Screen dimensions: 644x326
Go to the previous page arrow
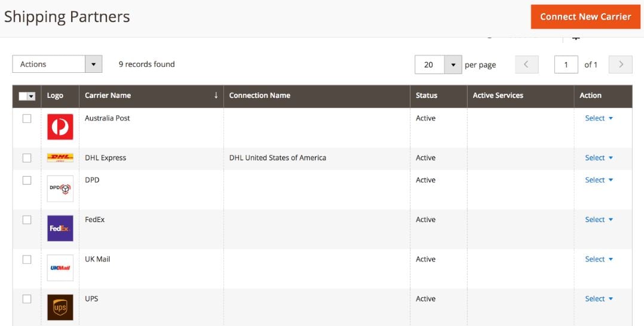pyautogui.click(x=526, y=64)
